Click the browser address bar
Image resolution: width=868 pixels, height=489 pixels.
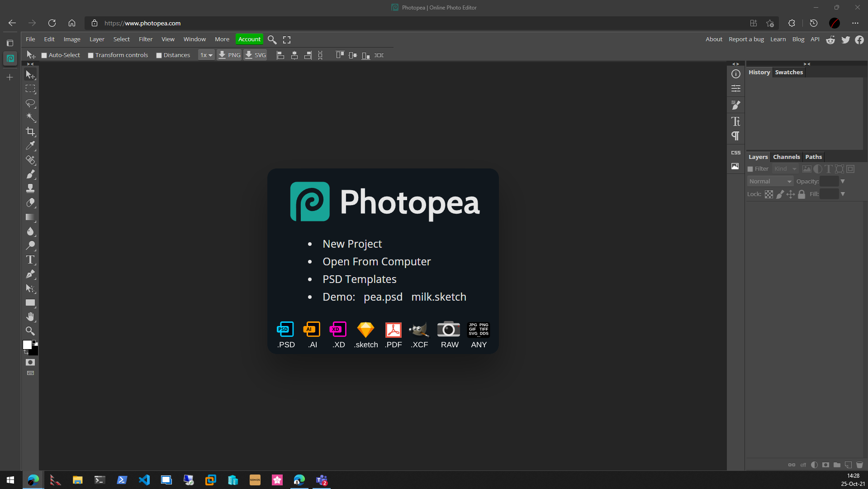click(x=226, y=23)
